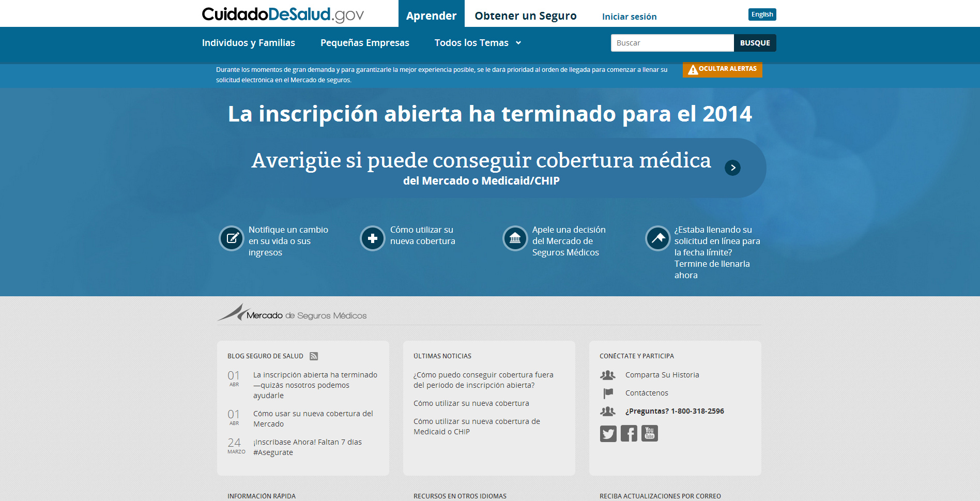Open news Cómo utilizar su nueva cobertura de Medicaid o CHIP
Screen dimensions: 980x501
[477, 427]
